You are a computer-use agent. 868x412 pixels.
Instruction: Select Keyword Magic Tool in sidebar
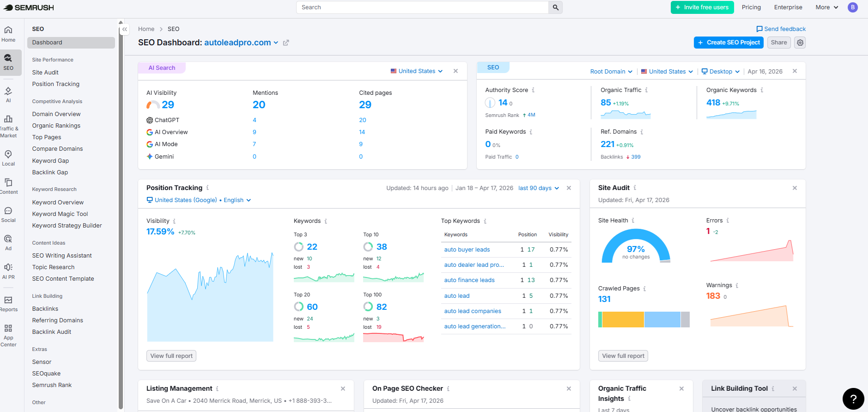pyautogui.click(x=60, y=214)
